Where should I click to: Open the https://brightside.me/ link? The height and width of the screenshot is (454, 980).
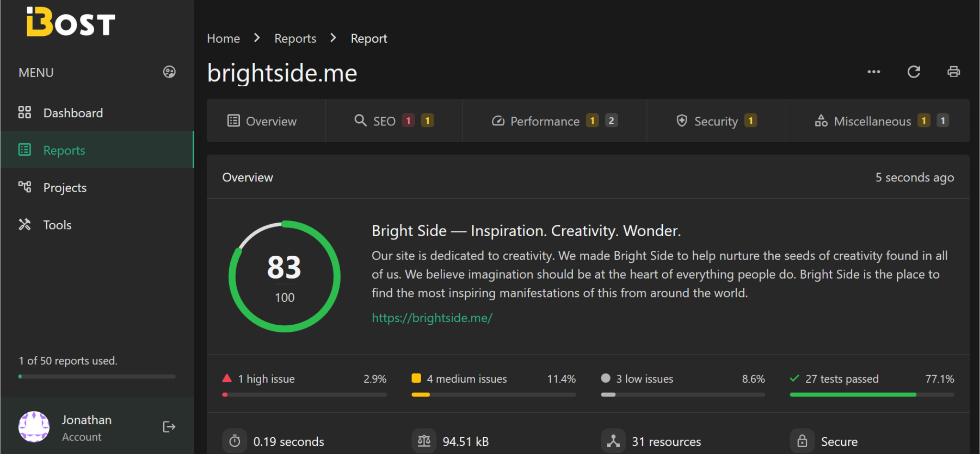point(432,318)
